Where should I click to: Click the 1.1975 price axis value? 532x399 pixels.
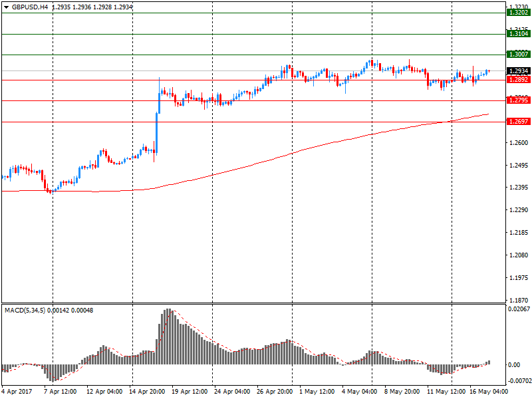(519, 278)
